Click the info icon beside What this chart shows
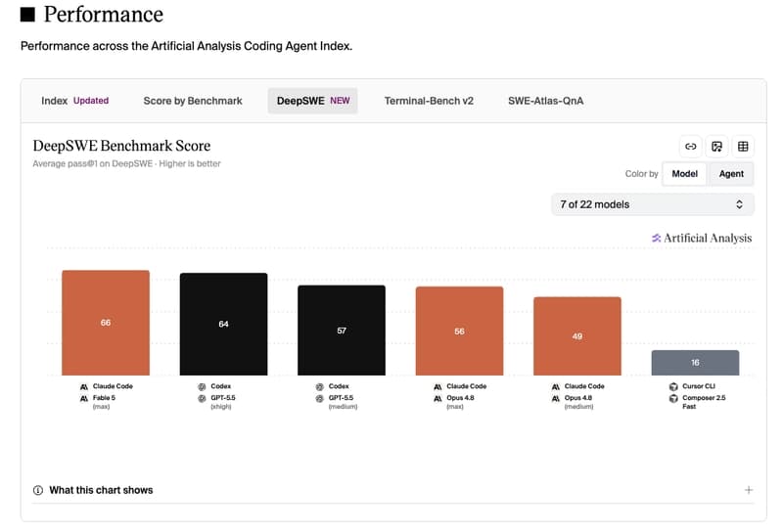Screen dimensions: 783x532 [38, 490]
